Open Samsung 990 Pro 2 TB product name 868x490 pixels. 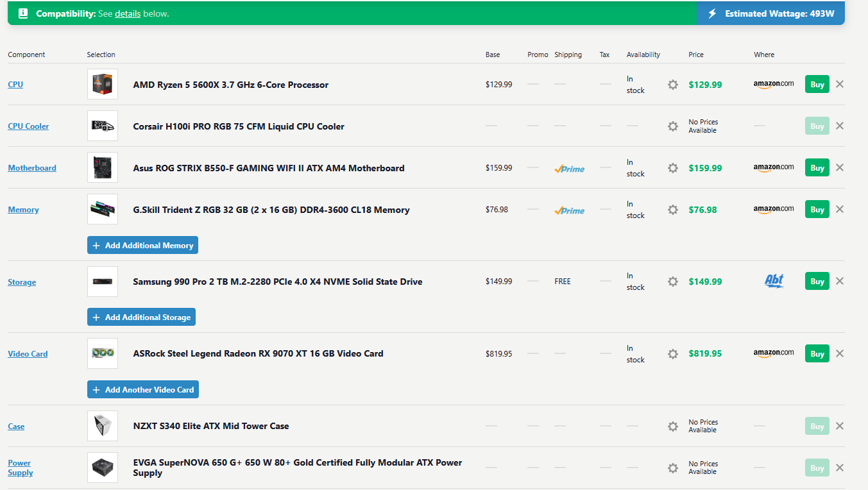coord(278,282)
